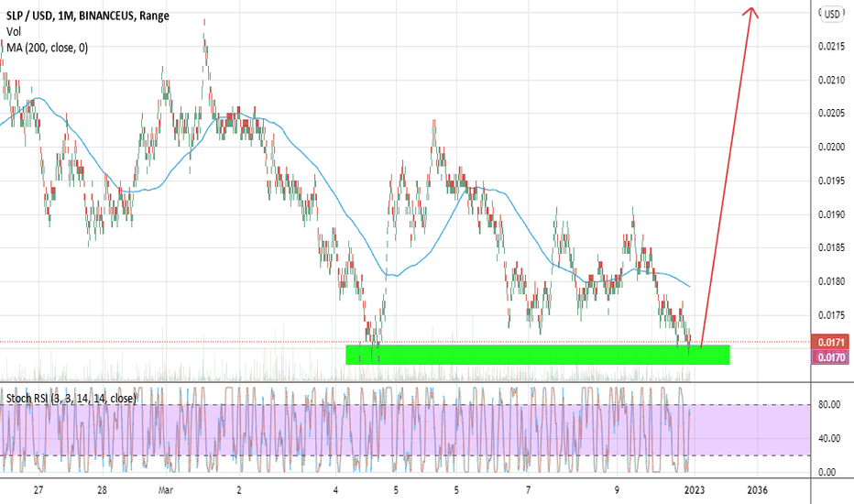Click the 7 date label on time axis
The image size is (854, 504).
(529, 490)
